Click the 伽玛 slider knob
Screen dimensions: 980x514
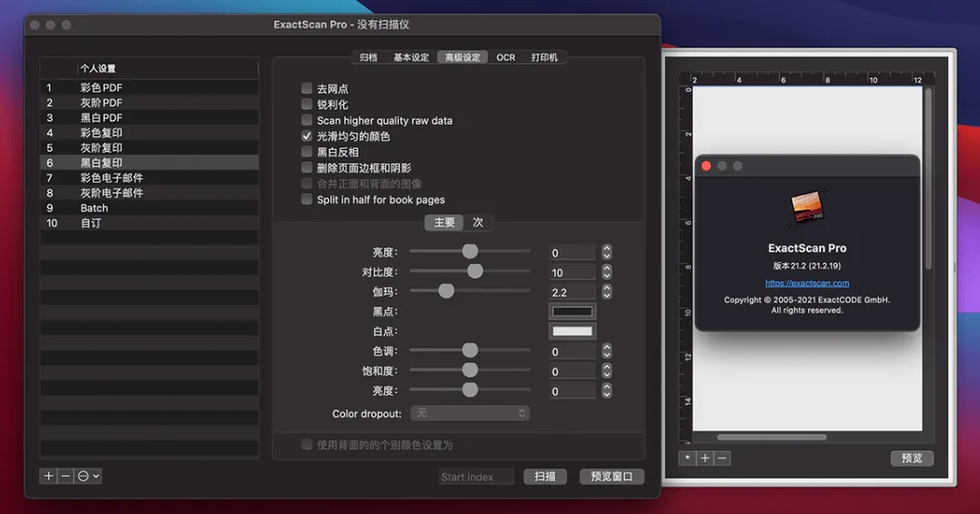(446, 290)
